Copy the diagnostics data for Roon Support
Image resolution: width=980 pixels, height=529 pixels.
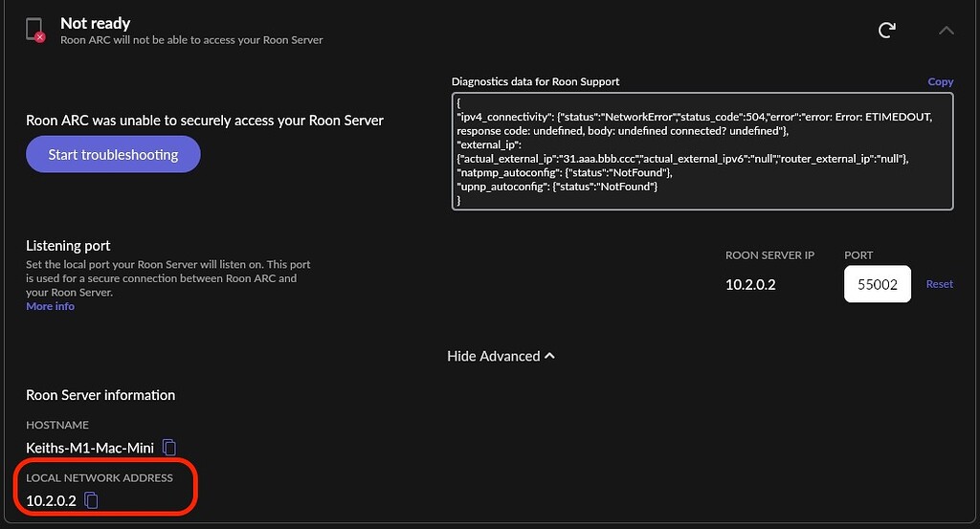(940, 82)
